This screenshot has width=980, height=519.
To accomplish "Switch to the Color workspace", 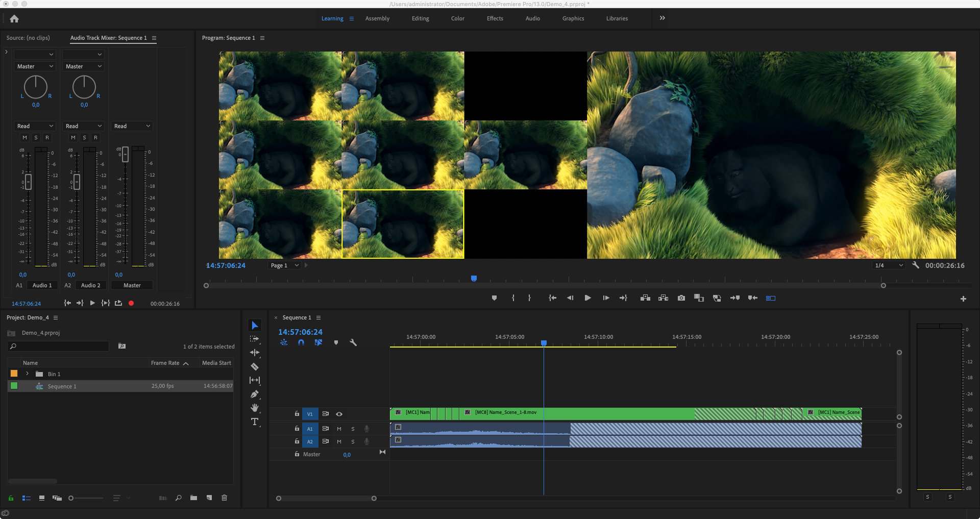I will click(458, 18).
